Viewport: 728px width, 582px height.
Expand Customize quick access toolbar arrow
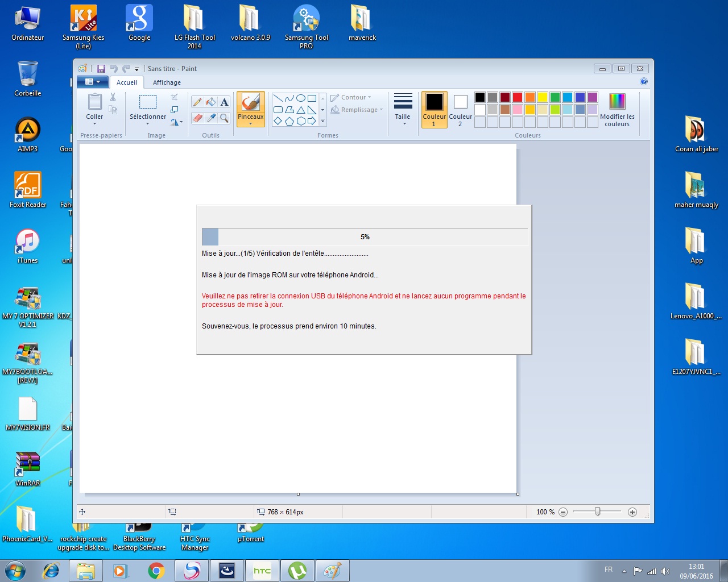tap(136, 69)
